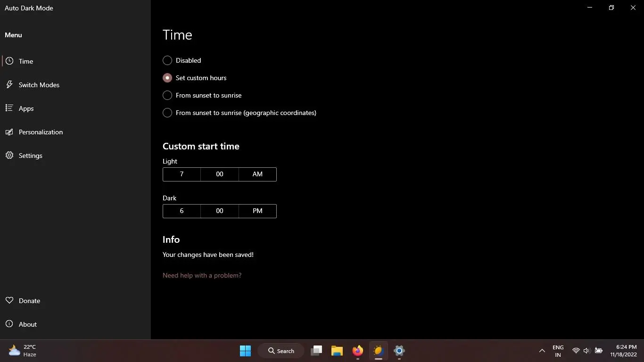Click the ENG IN language indicator
Viewport: 644px width, 362px height.
click(x=558, y=351)
